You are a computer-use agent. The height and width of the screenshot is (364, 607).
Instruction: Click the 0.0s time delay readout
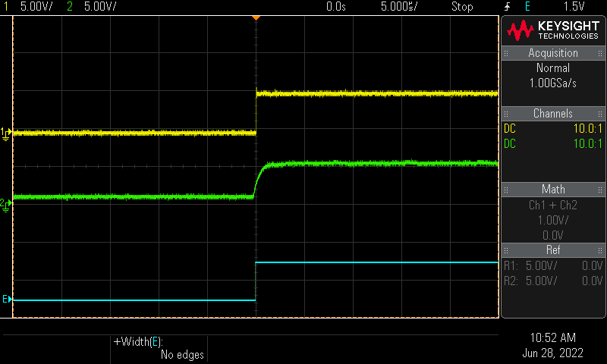coord(336,6)
